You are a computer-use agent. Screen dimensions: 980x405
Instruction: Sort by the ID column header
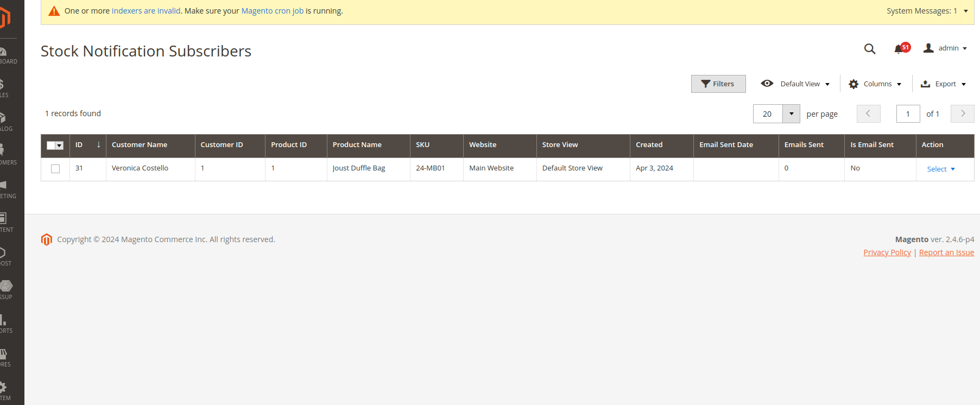(x=79, y=145)
